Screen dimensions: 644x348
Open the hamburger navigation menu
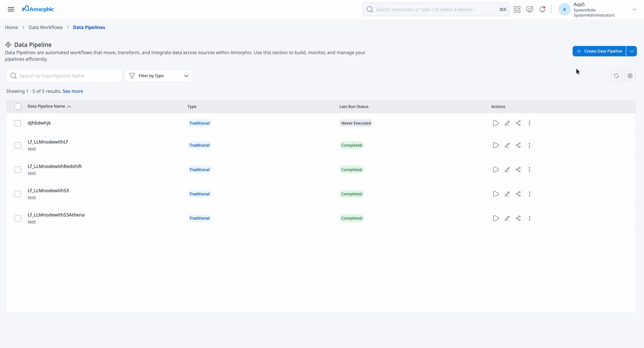11,9
